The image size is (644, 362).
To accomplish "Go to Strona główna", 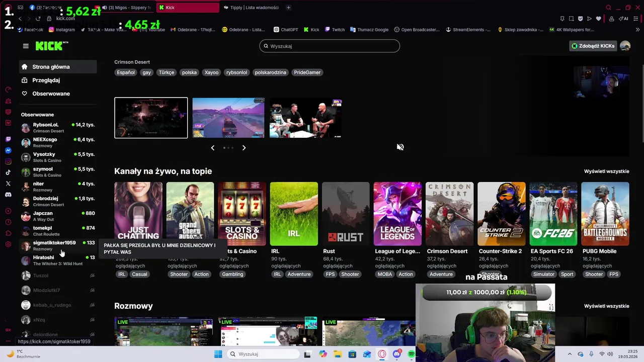I will pos(58,67).
